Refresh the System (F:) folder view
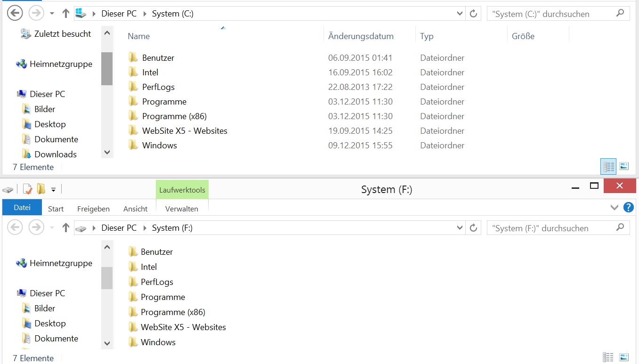The height and width of the screenshot is (364, 639). (x=473, y=228)
